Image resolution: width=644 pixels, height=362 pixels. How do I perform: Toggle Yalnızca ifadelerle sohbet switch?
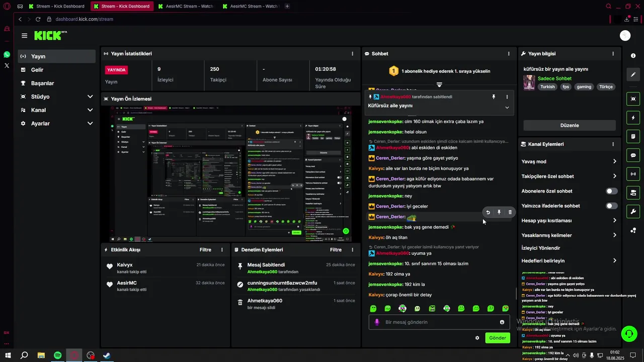pyautogui.click(x=611, y=206)
